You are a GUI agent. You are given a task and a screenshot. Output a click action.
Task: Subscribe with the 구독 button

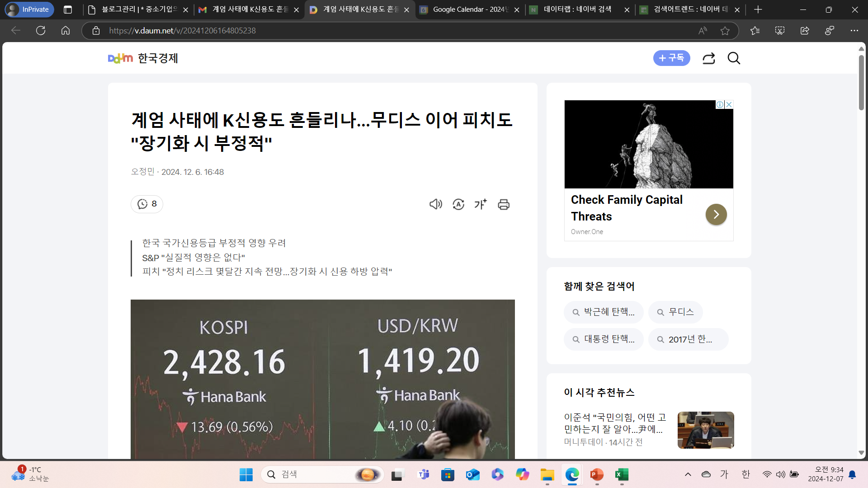[671, 58]
